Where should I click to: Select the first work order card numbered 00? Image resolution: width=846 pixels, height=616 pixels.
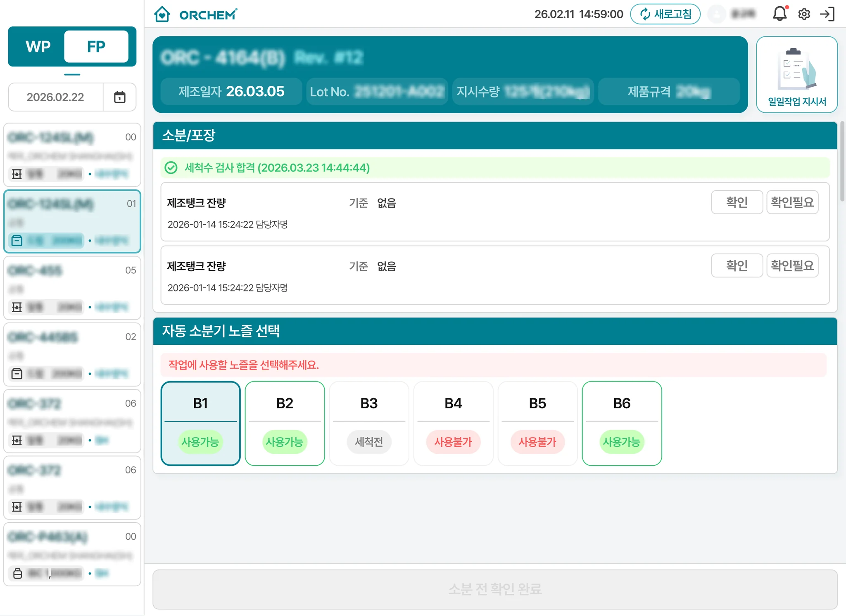tap(72, 154)
